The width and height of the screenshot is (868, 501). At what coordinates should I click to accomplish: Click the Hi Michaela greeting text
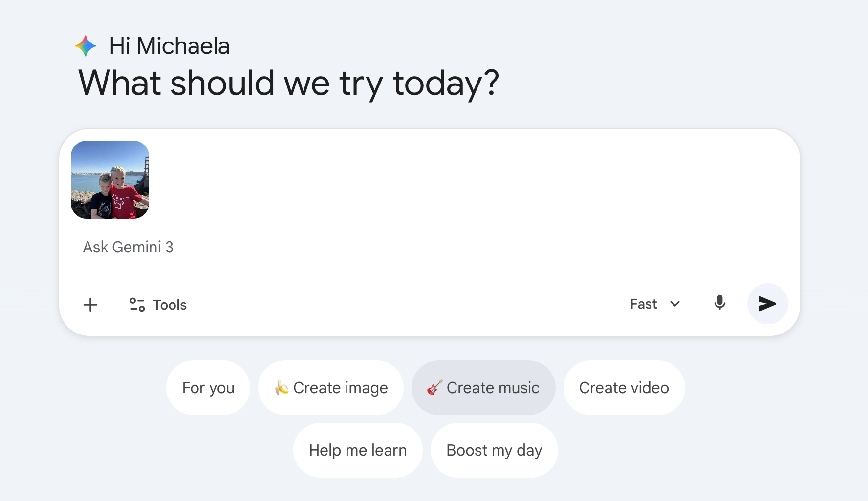pos(169,46)
